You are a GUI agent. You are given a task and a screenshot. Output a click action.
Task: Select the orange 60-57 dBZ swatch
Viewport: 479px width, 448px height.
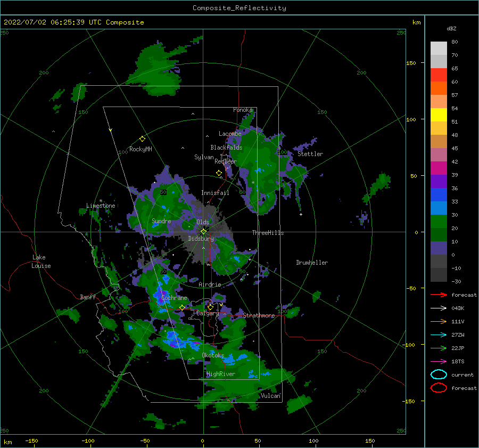pos(439,88)
